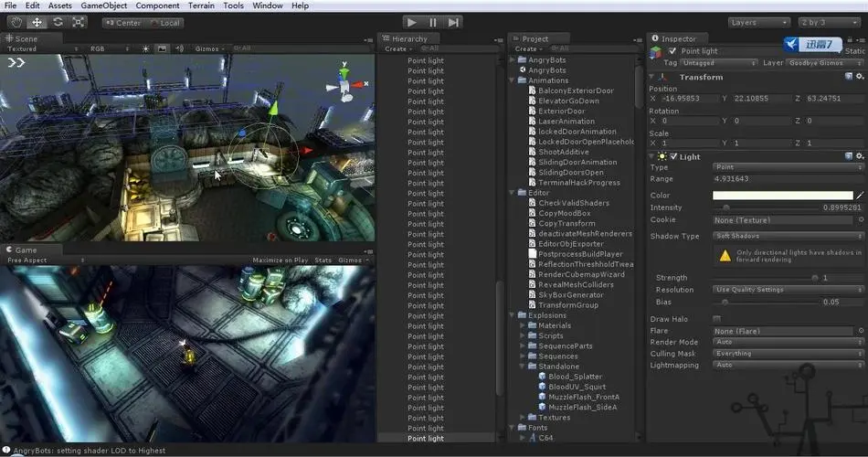Open the 2 by 3 layout dropdown

pyautogui.click(x=830, y=23)
